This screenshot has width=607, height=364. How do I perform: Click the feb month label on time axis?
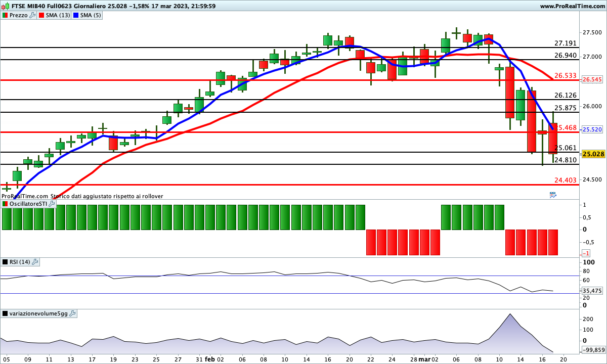tap(210, 359)
